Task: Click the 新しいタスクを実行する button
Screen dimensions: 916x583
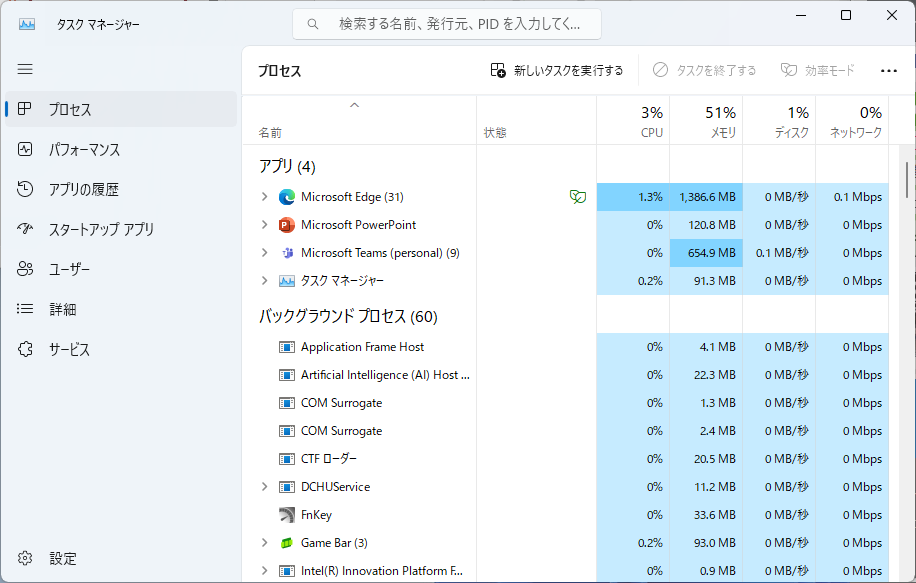Action: (x=558, y=70)
